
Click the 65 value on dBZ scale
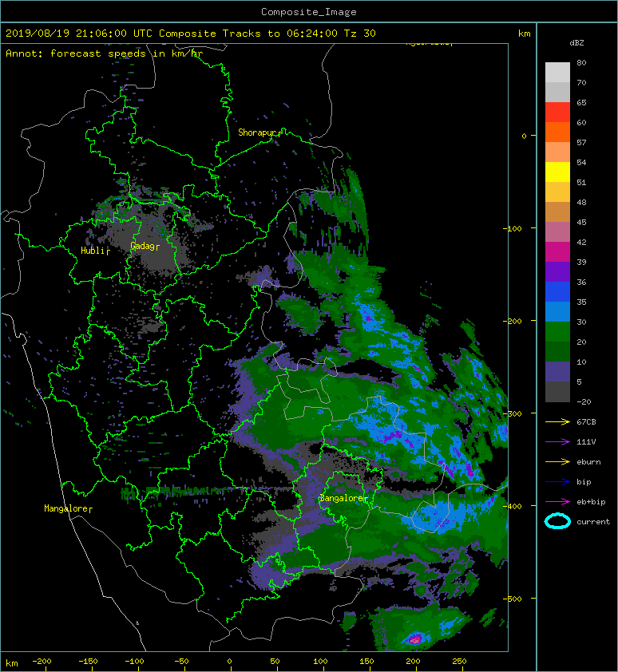[x=581, y=102]
